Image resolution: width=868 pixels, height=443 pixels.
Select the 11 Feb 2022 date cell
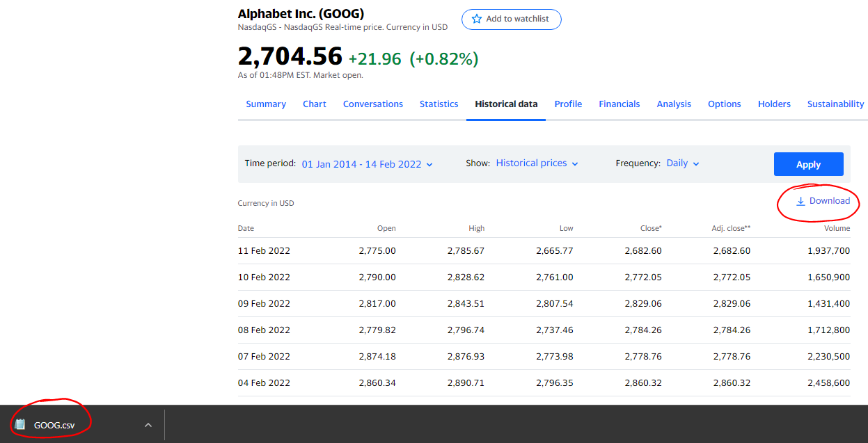[264, 251]
